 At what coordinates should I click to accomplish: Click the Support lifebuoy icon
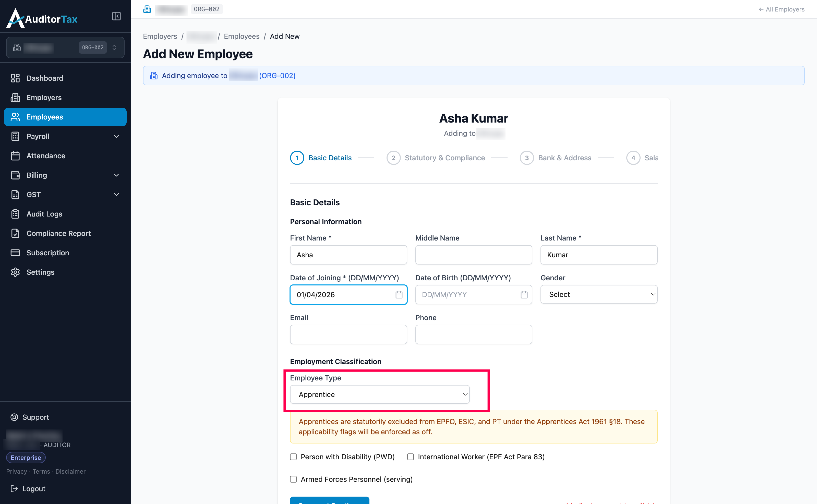tap(14, 417)
